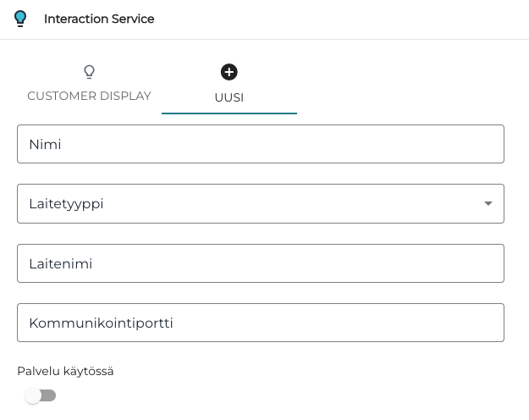
Task: Switch to the Customer Display tab
Action: [89, 96]
